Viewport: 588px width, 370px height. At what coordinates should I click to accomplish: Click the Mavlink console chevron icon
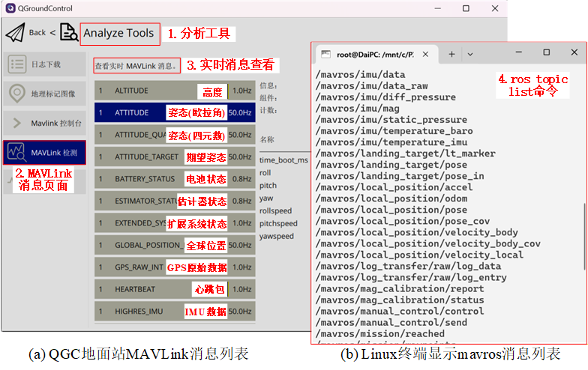[16, 123]
